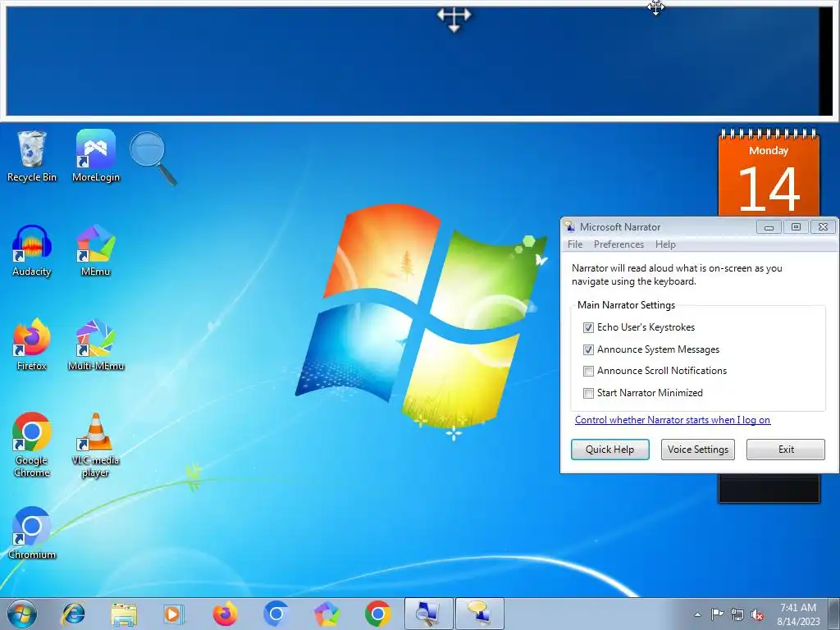Viewport: 840px width, 630px height.
Task: Open the MEmu taskbar icon
Action: click(326, 614)
